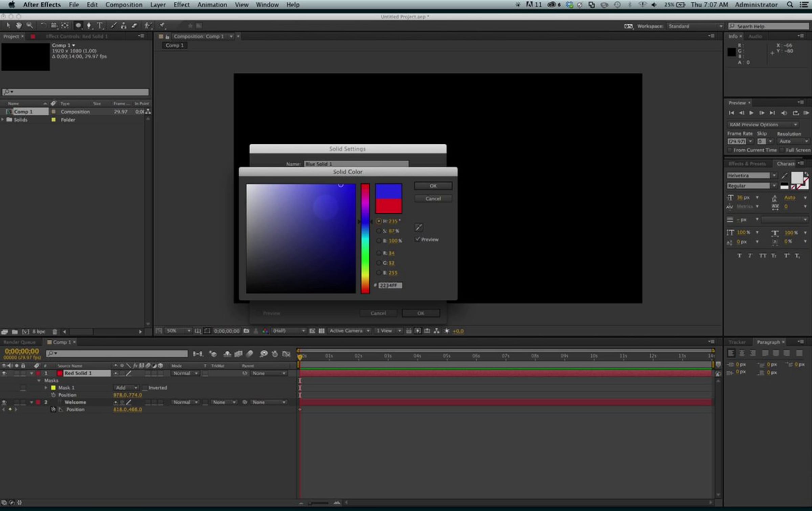
Task: Open the Workspace dropdown
Action: coord(695,26)
